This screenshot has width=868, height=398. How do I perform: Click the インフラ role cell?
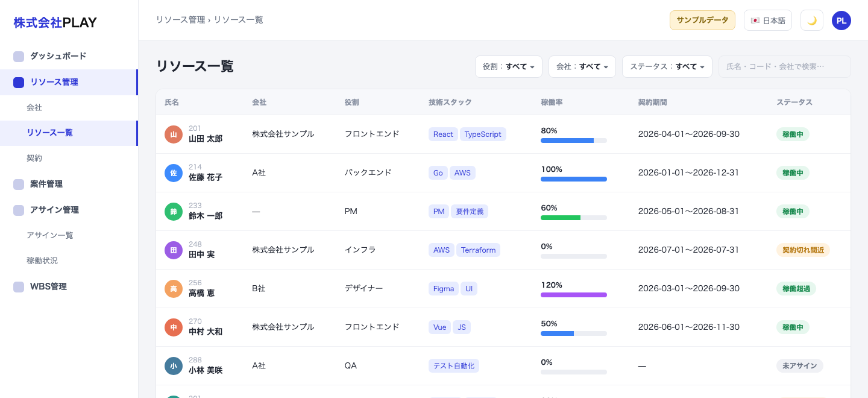pos(360,250)
